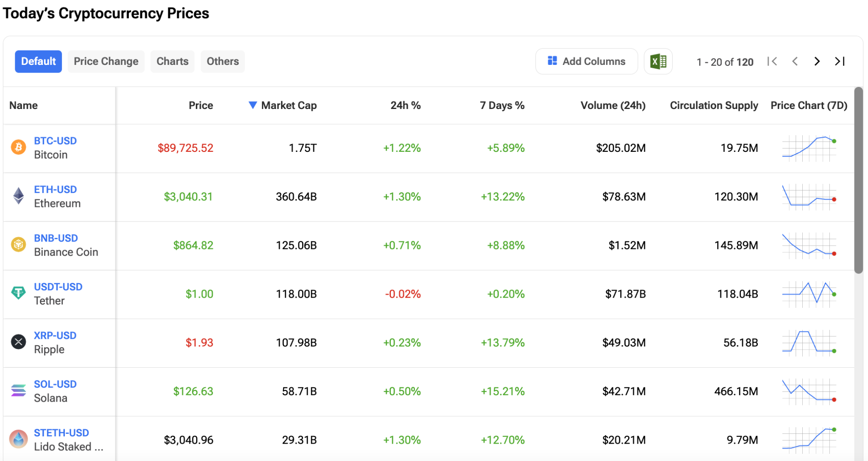Click the grid icon inside Add Columns
The width and height of the screenshot is (868, 461).
[x=552, y=61]
